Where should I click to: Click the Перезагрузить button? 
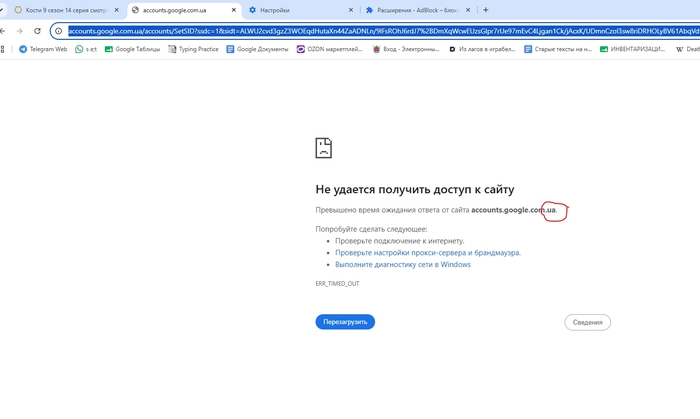345,322
